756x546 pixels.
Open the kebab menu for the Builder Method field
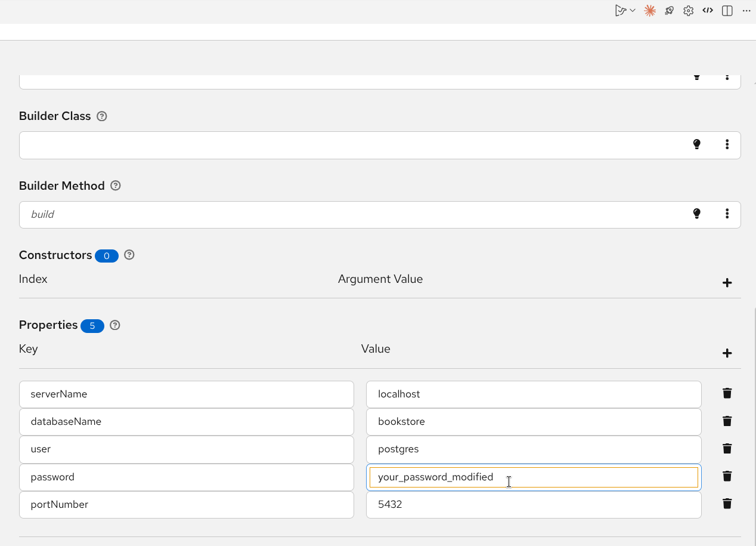pos(727,214)
